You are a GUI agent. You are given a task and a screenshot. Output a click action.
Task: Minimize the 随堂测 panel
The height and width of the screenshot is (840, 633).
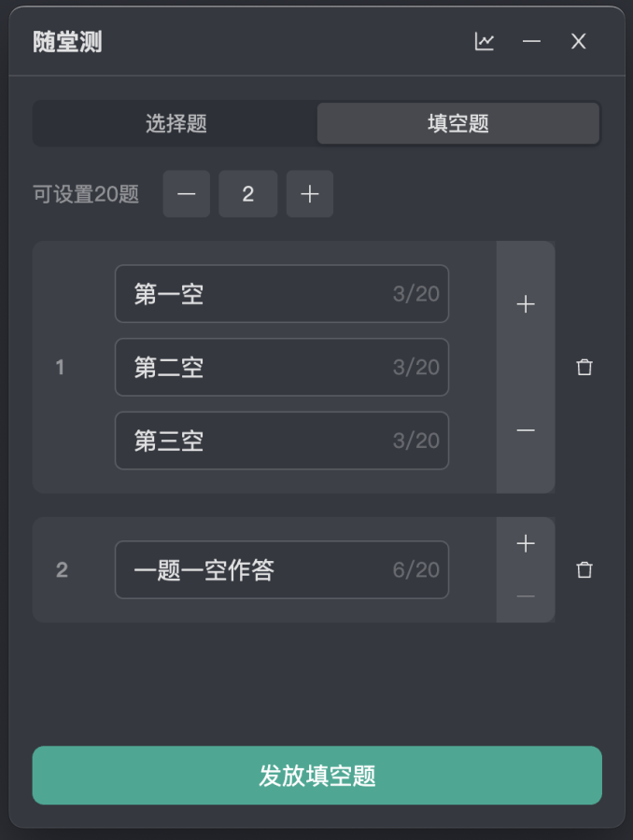pyautogui.click(x=531, y=41)
